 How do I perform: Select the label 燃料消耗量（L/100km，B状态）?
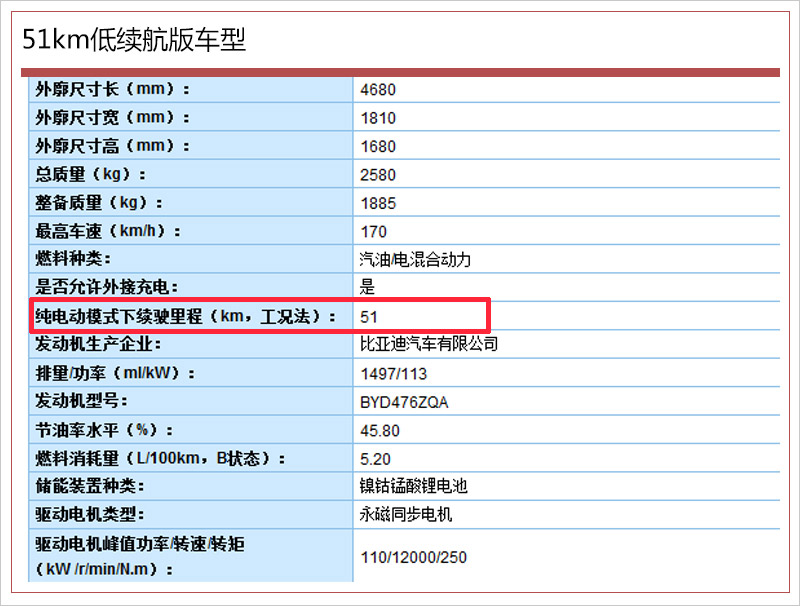coord(160,458)
